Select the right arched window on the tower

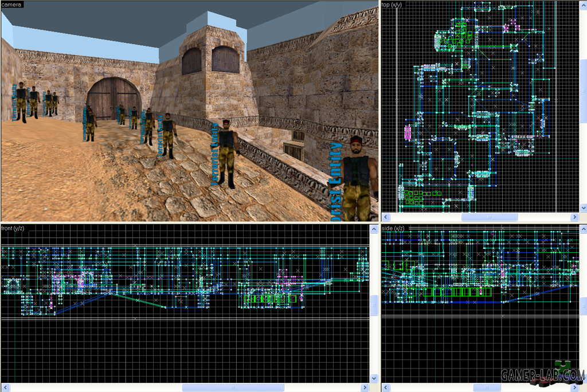tap(225, 59)
